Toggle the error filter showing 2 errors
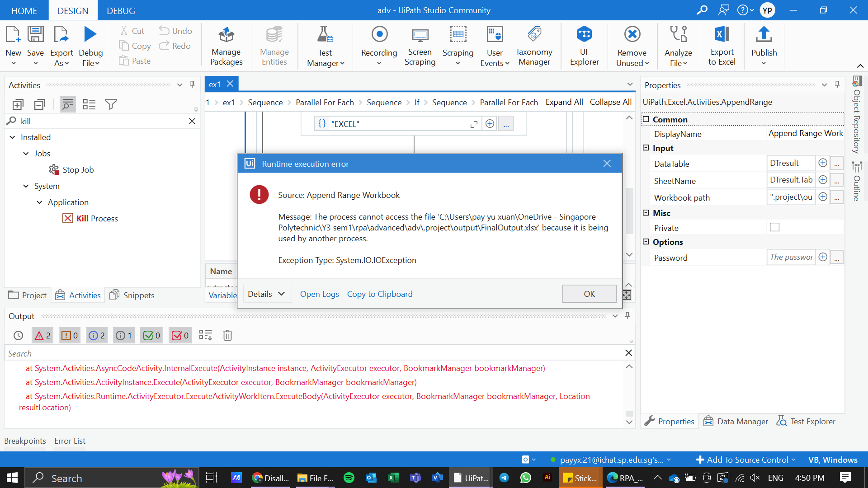868x488 pixels. (x=42, y=335)
